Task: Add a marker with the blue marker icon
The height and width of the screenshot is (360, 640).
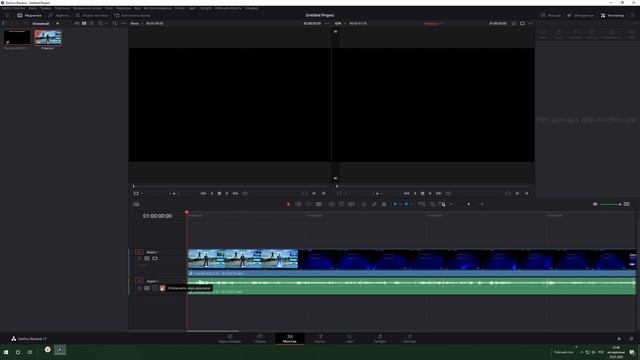Action: 406,204
